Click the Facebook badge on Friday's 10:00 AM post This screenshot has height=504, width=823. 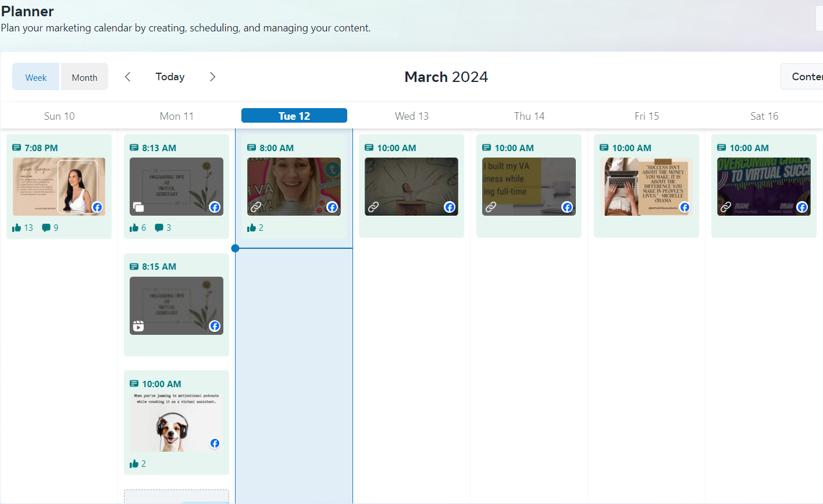click(x=685, y=208)
